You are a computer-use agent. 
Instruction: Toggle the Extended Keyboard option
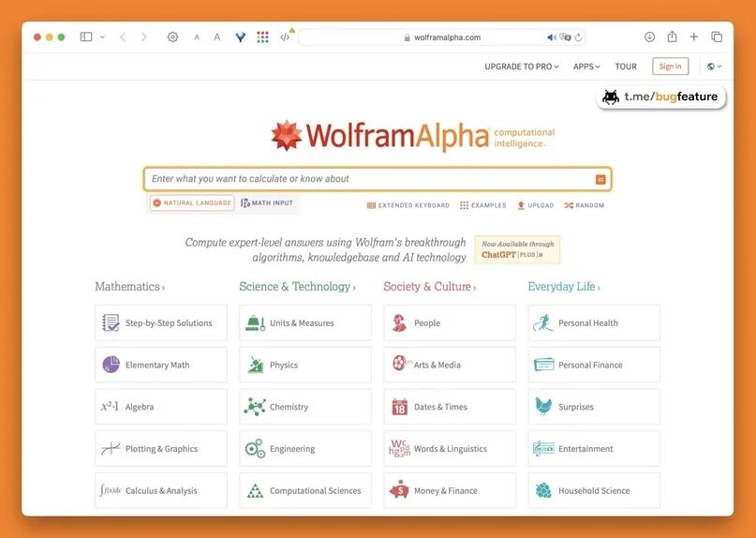pos(408,205)
